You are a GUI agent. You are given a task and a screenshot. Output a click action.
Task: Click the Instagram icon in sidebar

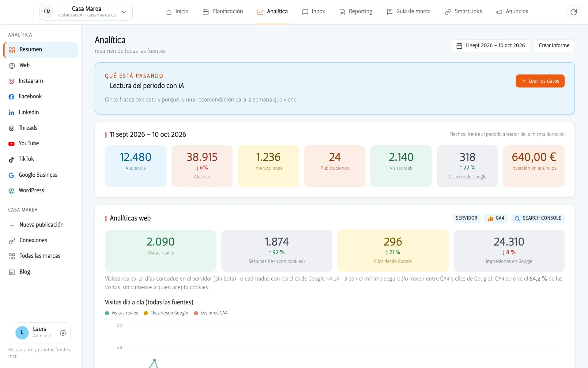pyautogui.click(x=11, y=81)
